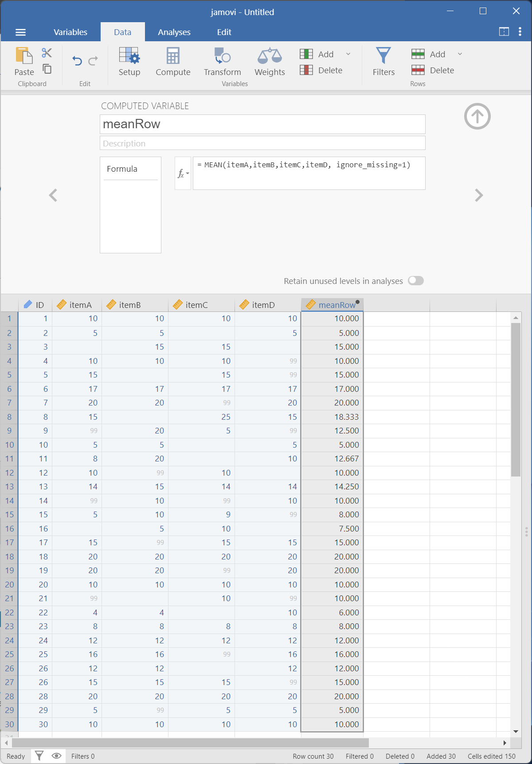Open the hamburger main menu
Screen dimensions: 532x764
(20, 32)
